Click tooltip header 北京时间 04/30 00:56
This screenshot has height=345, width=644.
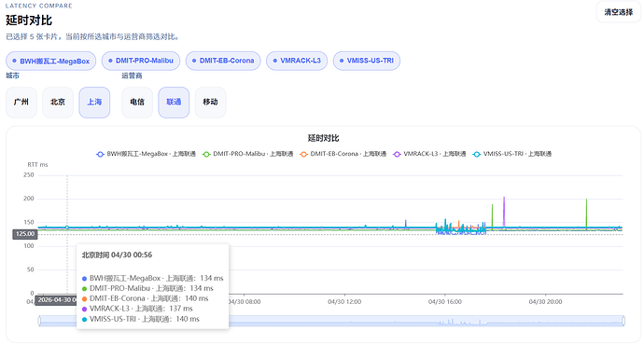[x=117, y=255]
